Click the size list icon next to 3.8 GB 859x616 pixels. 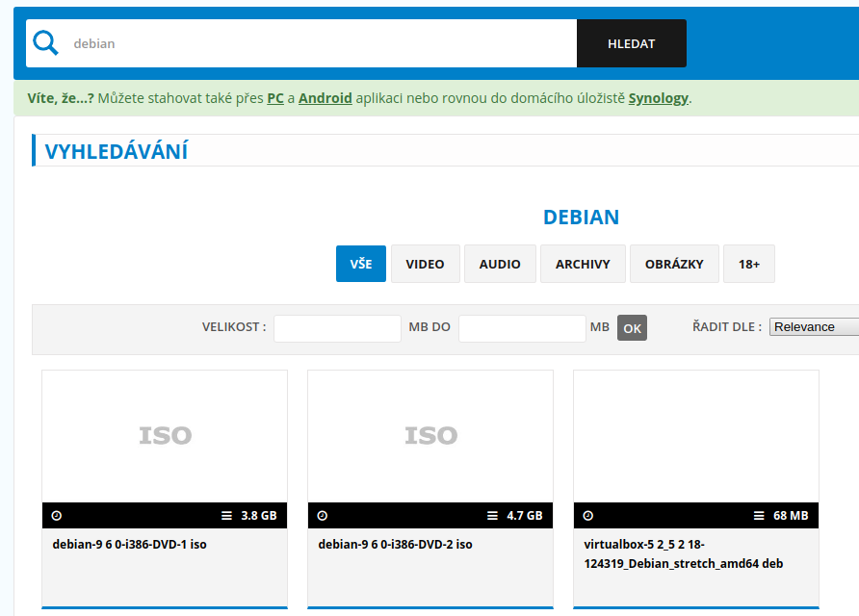pos(227,516)
